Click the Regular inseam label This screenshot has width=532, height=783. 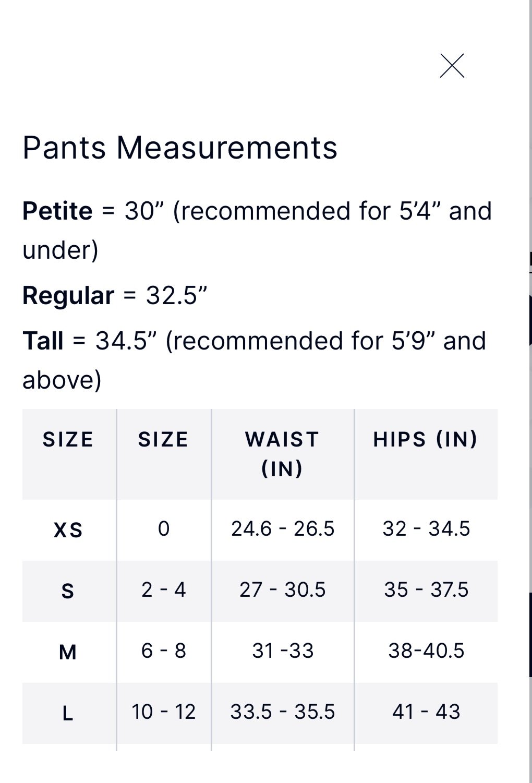click(68, 296)
